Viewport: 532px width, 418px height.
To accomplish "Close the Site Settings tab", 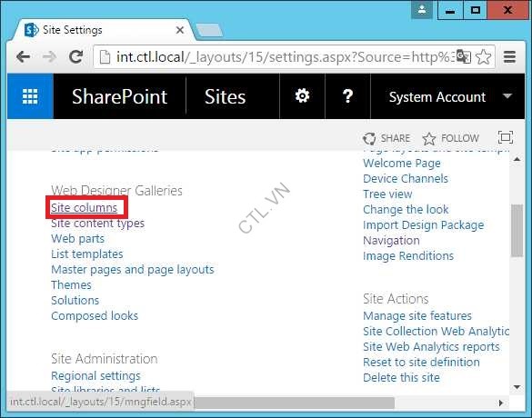I will pyautogui.click(x=180, y=30).
